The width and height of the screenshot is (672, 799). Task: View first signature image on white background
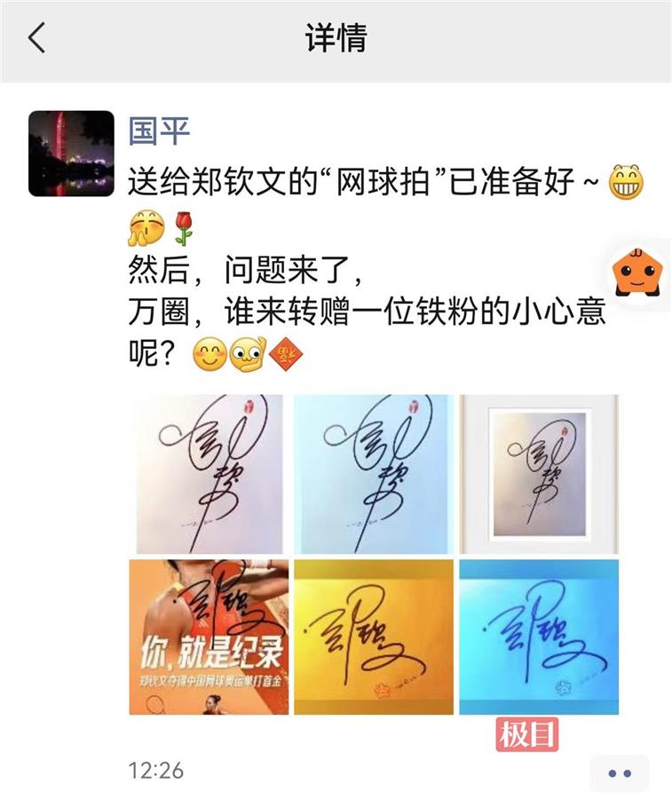(x=209, y=474)
